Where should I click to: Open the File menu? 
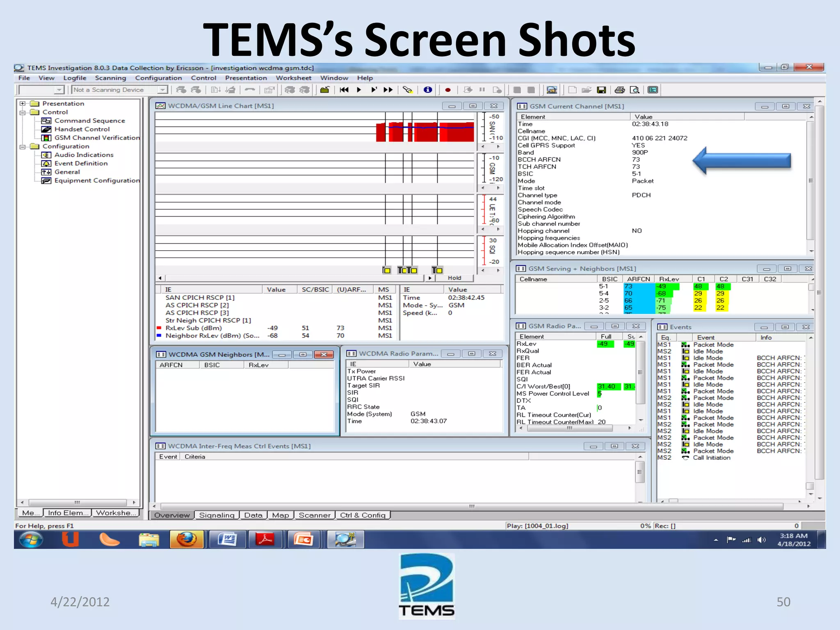pyautogui.click(x=24, y=78)
